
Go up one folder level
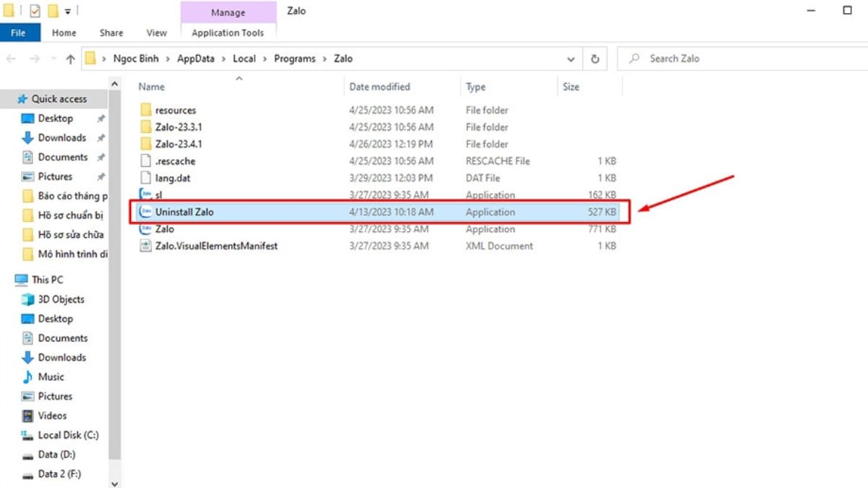pyautogui.click(x=70, y=59)
